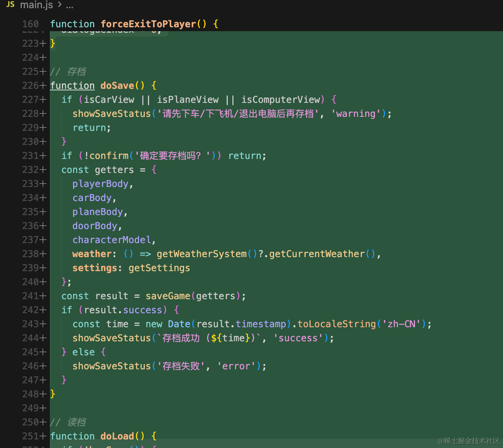
Task: Open main.js breadcrumb item
Action: [x=37, y=5]
